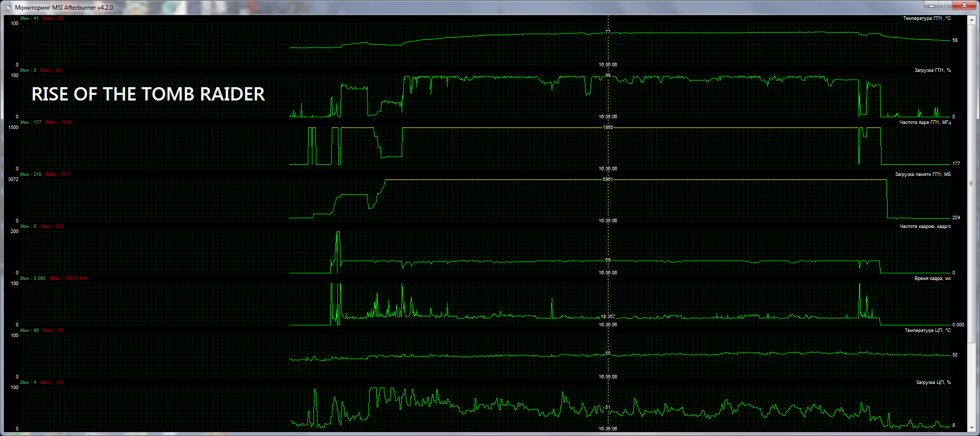
Task: Click inside the framerate graph
Action: 485,252
